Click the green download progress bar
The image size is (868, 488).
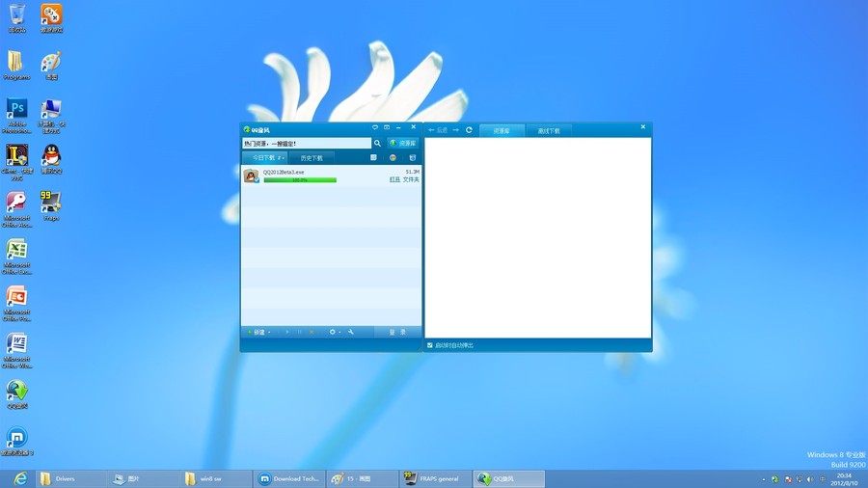pyautogui.click(x=300, y=179)
